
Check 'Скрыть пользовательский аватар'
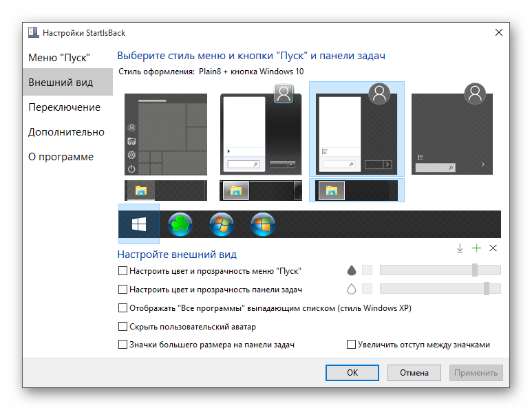click(123, 327)
